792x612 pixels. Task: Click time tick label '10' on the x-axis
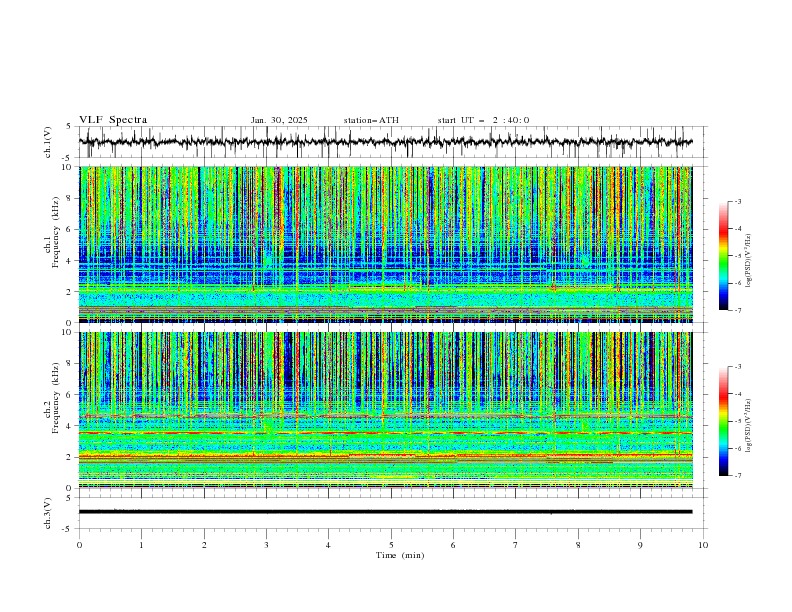(x=703, y=545)
